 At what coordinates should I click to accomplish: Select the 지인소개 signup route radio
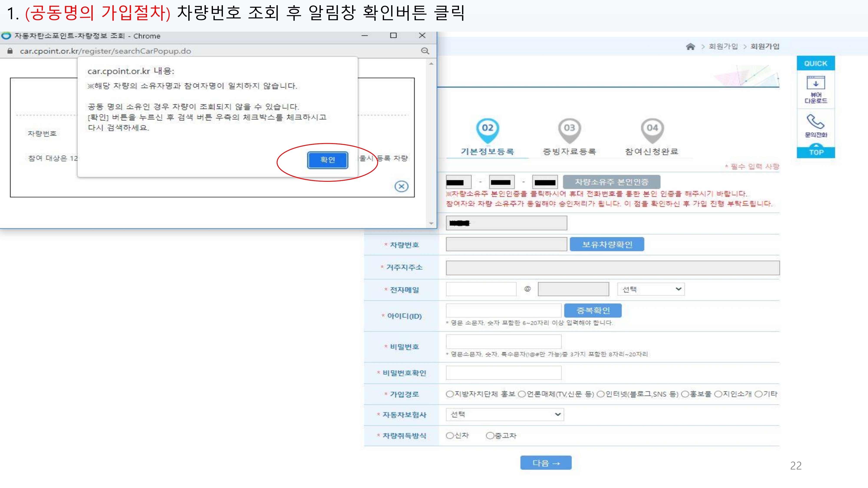[x=718, y=394]
